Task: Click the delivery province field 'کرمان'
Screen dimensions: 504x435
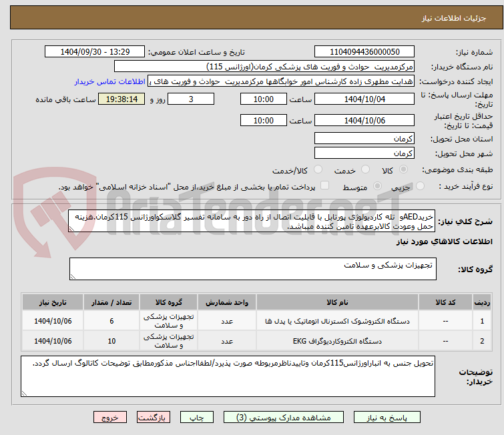Action: [364, 139]
